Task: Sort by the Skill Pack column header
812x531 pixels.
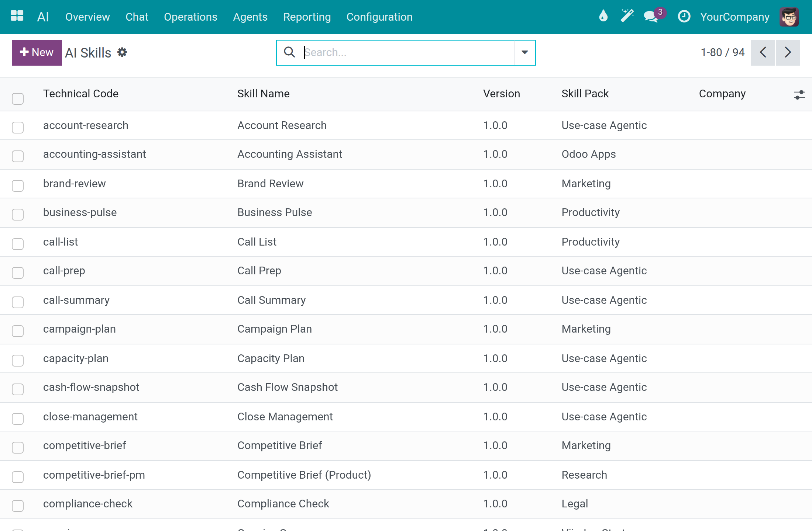Action: pyautogui.click(x=585, y=94)
